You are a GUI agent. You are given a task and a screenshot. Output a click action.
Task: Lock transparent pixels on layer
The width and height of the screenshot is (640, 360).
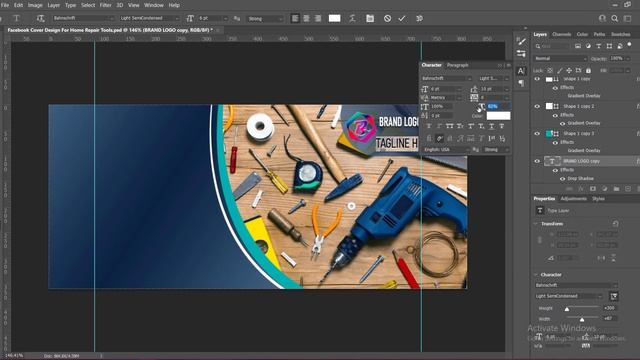(x=550, y=71)
